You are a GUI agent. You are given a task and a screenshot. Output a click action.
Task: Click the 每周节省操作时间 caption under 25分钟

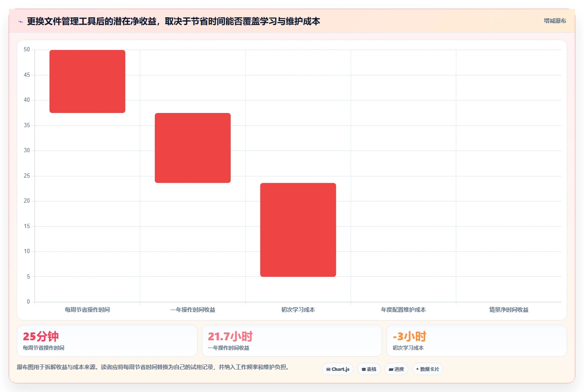(44, 348)
